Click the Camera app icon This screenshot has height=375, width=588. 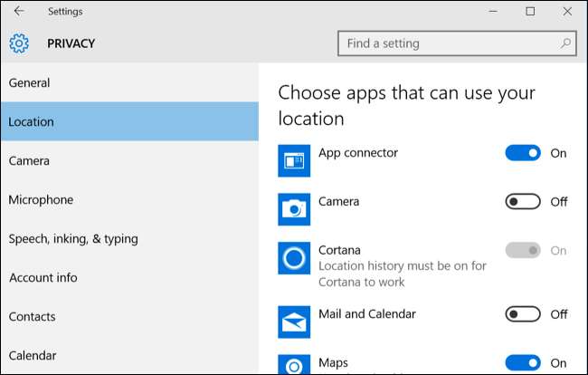(x=294, y=209)
